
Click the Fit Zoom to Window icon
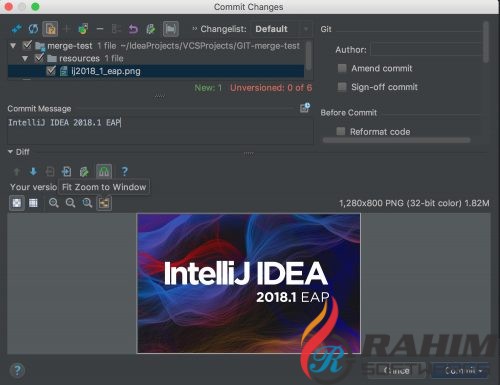pos(104,203)
